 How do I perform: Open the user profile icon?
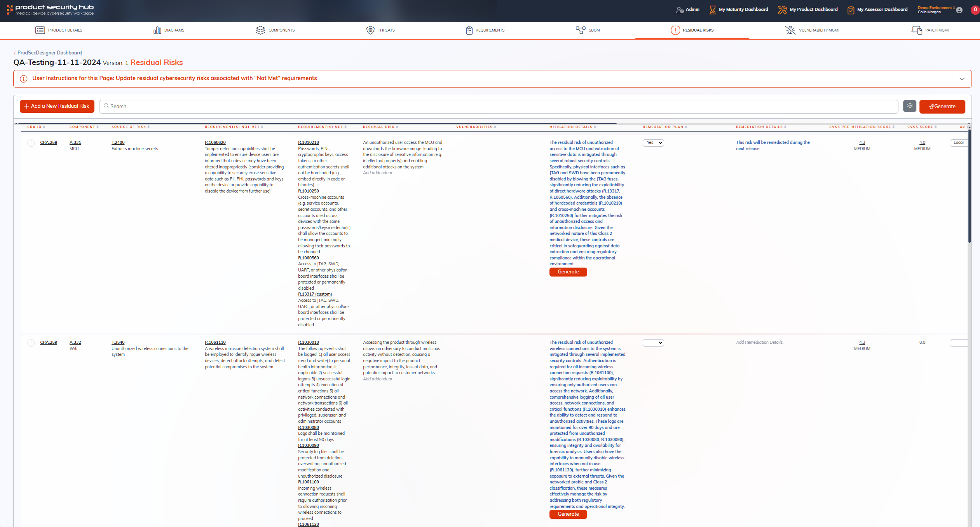coord(959,10)
